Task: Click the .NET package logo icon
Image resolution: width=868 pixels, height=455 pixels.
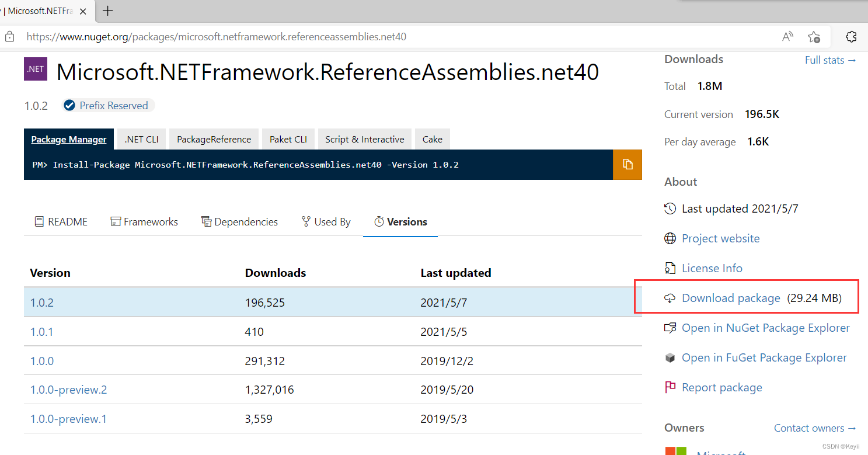Action: pos(35,69)
